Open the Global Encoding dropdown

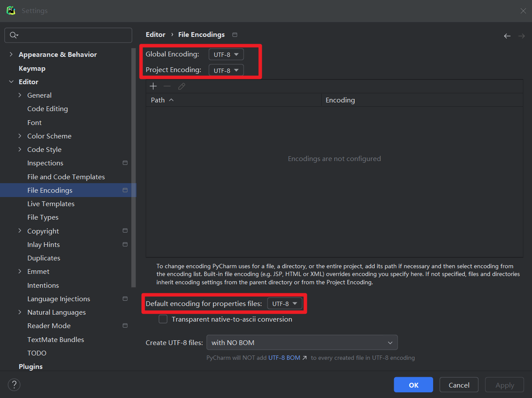tap(226, 55)
